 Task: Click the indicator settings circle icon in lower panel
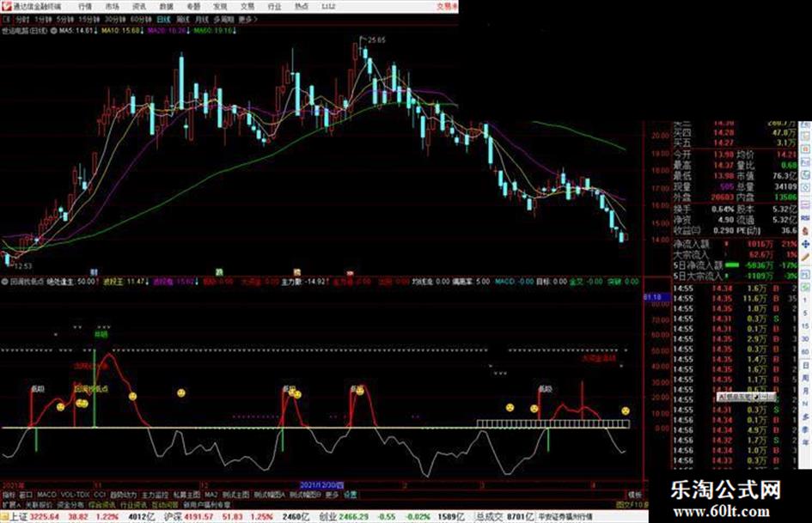5,282
